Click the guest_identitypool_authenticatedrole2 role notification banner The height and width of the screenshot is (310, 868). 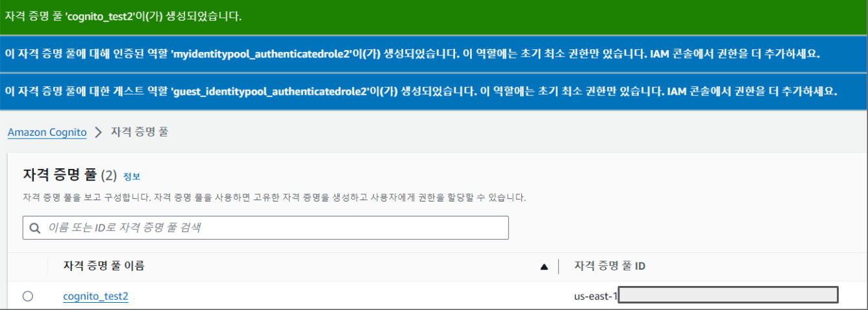click(434, 91)
